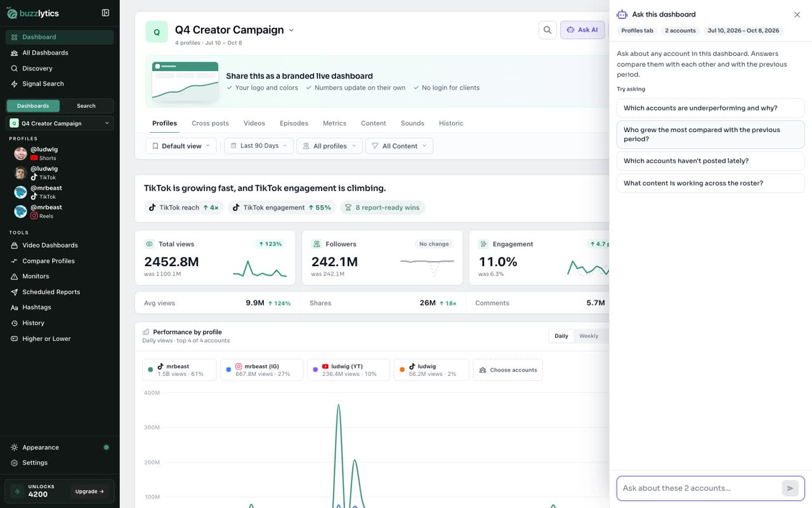
Task: Open Discovery in the sidebar
Action: [60, 68]
